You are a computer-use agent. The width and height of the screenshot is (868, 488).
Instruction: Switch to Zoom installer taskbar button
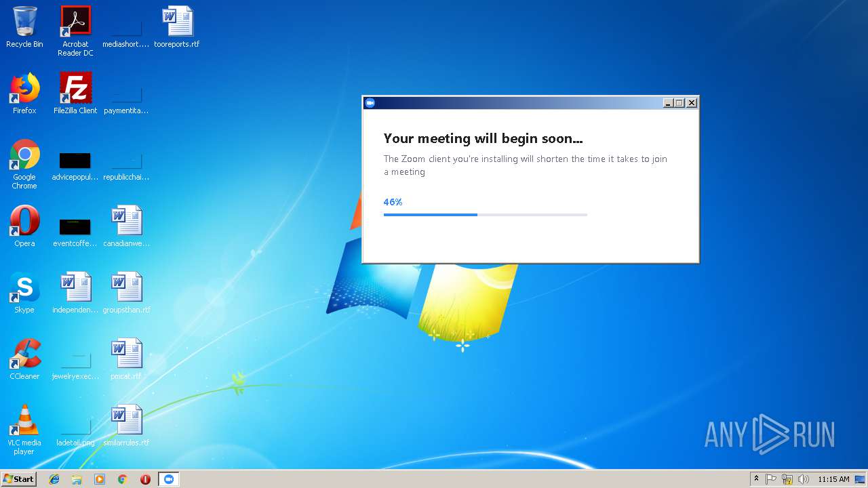click(x=169, y=479)
